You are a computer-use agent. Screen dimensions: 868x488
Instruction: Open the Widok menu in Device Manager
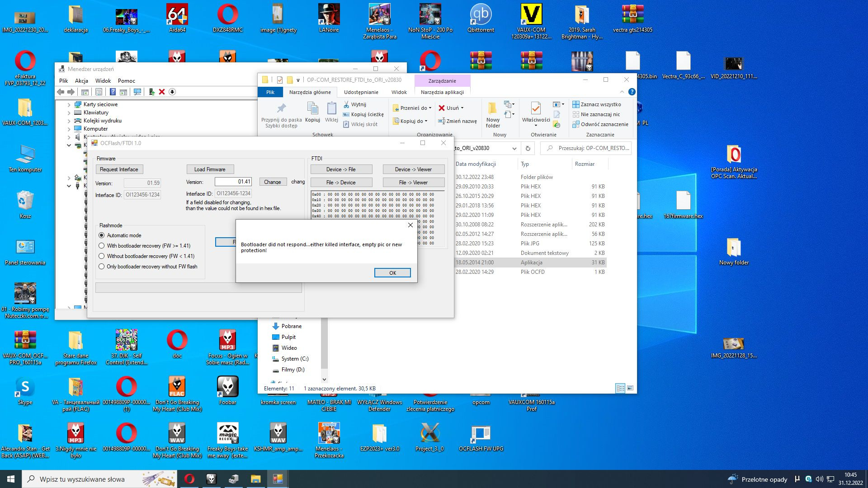103,80
